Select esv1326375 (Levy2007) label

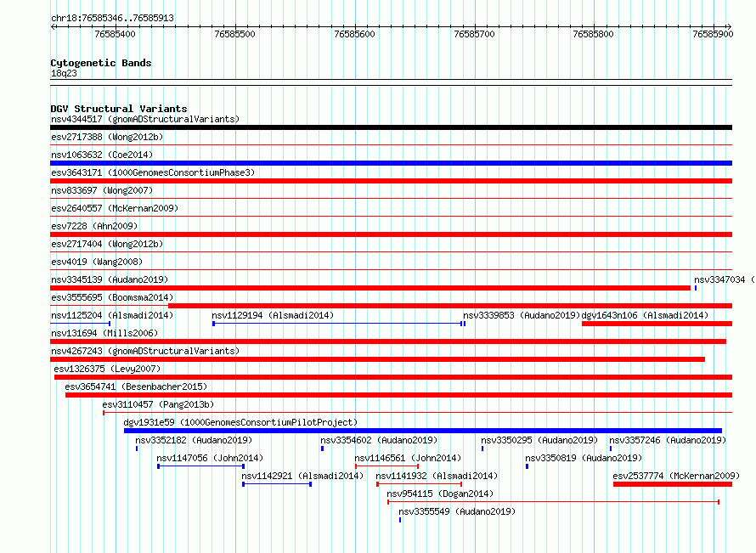107,369
